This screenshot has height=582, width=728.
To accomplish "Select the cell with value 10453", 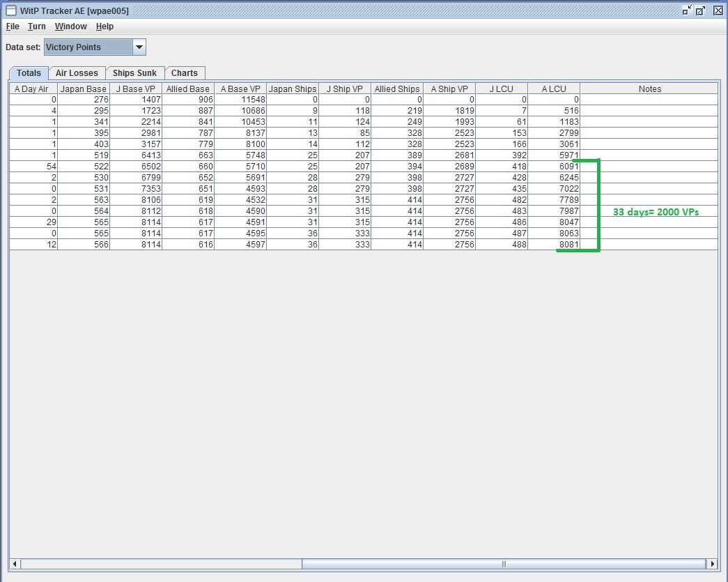I will [240, 122].
